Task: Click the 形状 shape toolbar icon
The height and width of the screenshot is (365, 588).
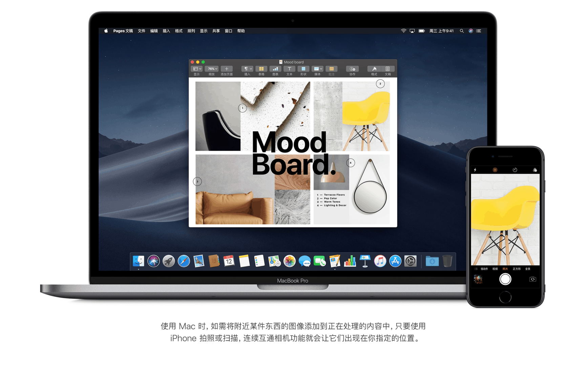Action: [x=303, y=69]
